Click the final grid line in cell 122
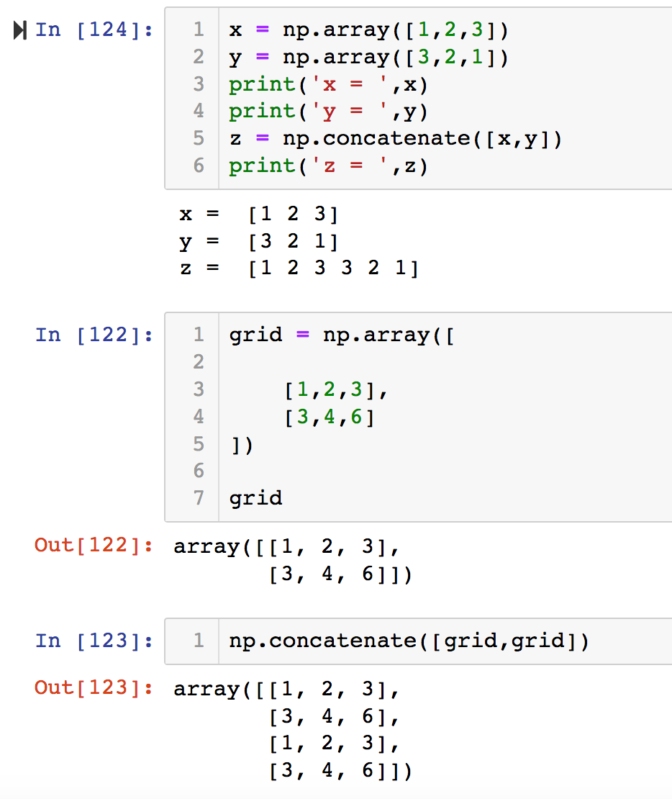 click(255, 498)
